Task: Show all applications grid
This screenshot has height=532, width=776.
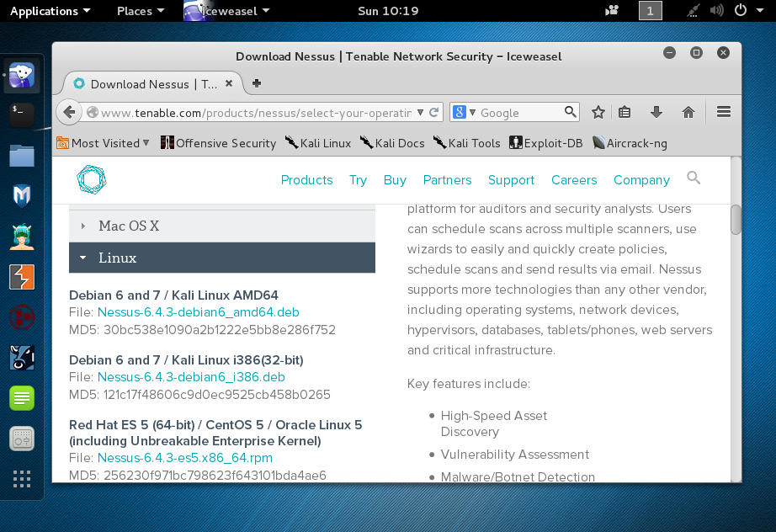Action: pos(22,479)
